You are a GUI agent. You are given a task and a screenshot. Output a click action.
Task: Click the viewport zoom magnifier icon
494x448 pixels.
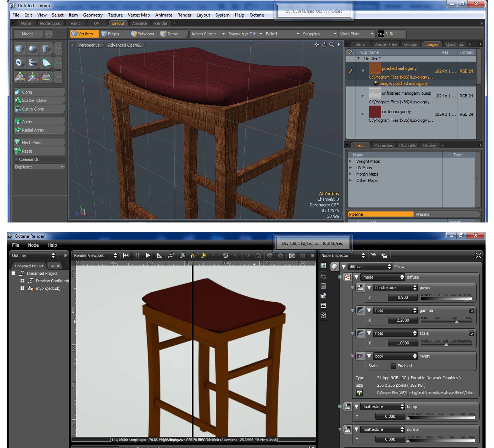pyautogui.click(x=331, y=45)
